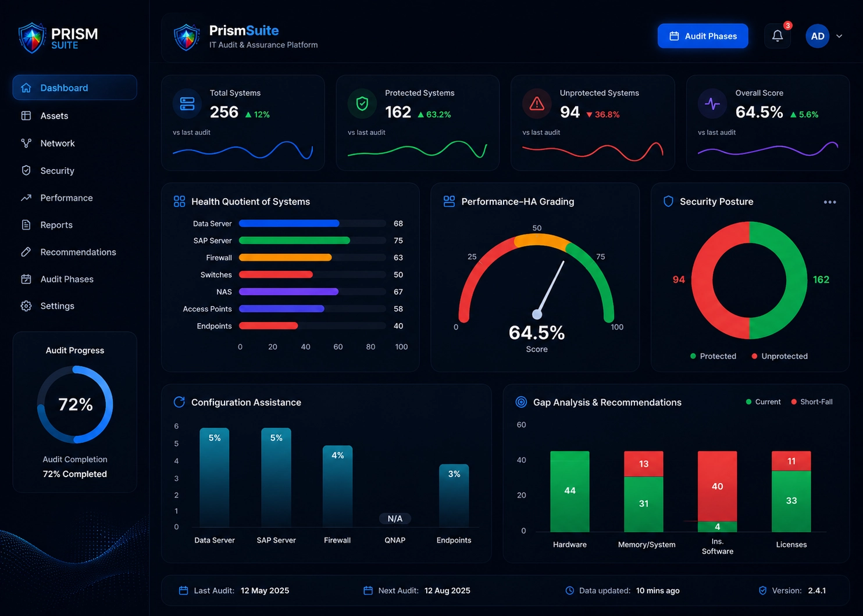Click the Configuration Assistance refresh icon
863x616 pixels.
coord(179,402)
